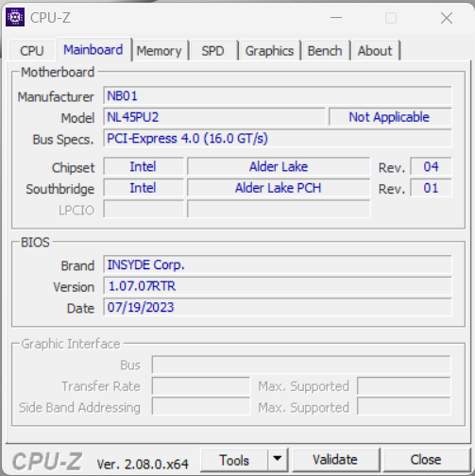Viewport: 475px width, 476px height.
Task: Open the Graphics tab
Action: coord(269,51)
